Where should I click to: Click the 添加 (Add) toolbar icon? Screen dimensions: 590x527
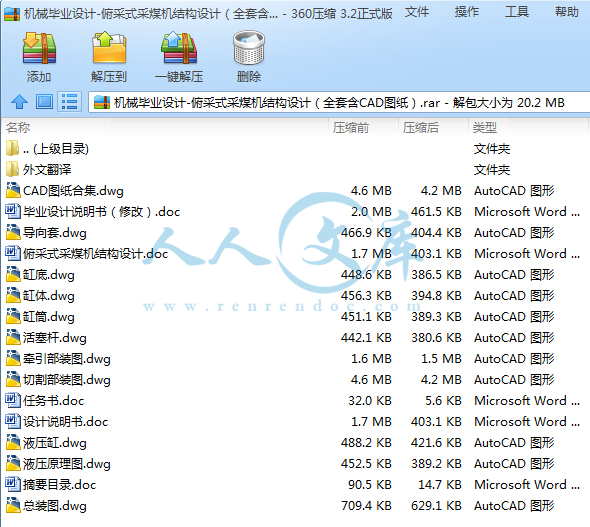click(x=39, y=48)
